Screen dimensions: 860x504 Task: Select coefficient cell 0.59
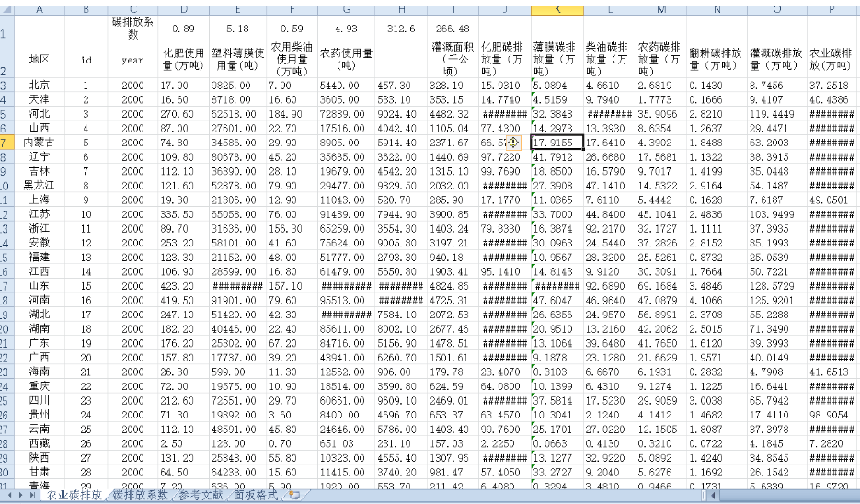tap(292, 28)
